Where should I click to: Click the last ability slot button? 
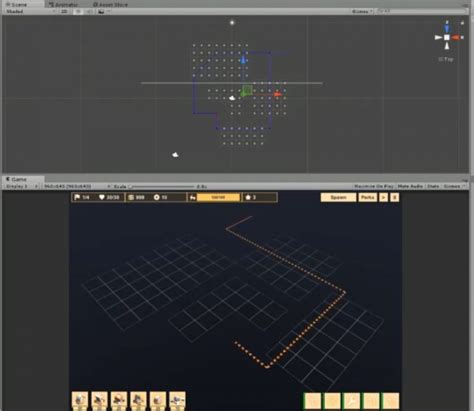[390, 401]
